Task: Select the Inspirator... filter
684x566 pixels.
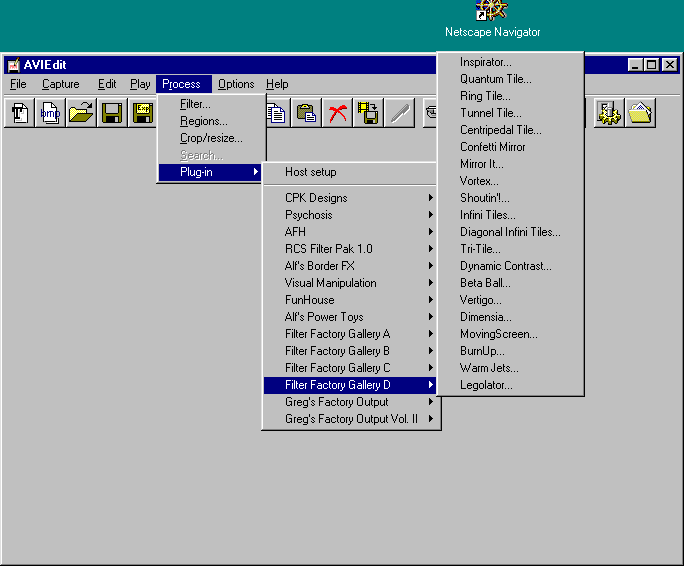Action: click(x=510, y=62)
